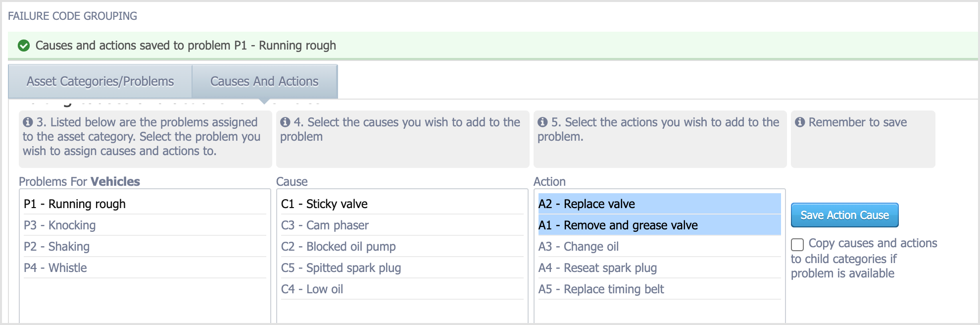
Task: Choose problem P2 - Shaking
Action: tap(145, 246)
